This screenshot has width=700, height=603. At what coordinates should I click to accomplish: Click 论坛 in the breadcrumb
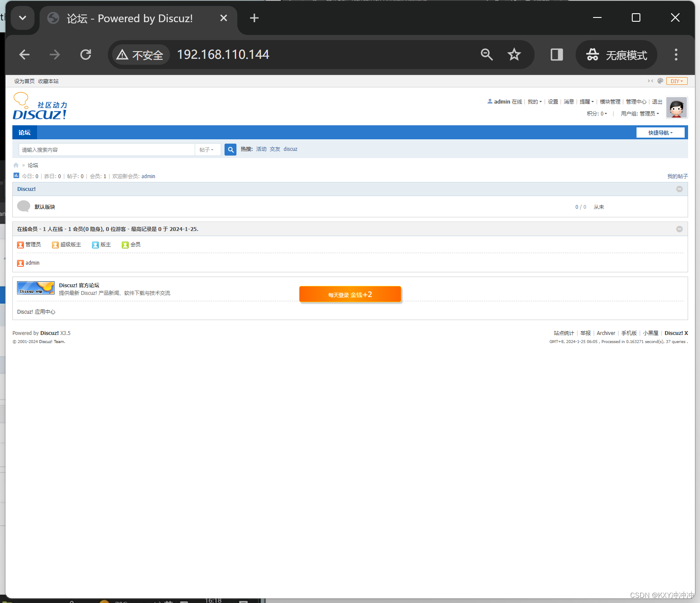[x=33, y=165]
